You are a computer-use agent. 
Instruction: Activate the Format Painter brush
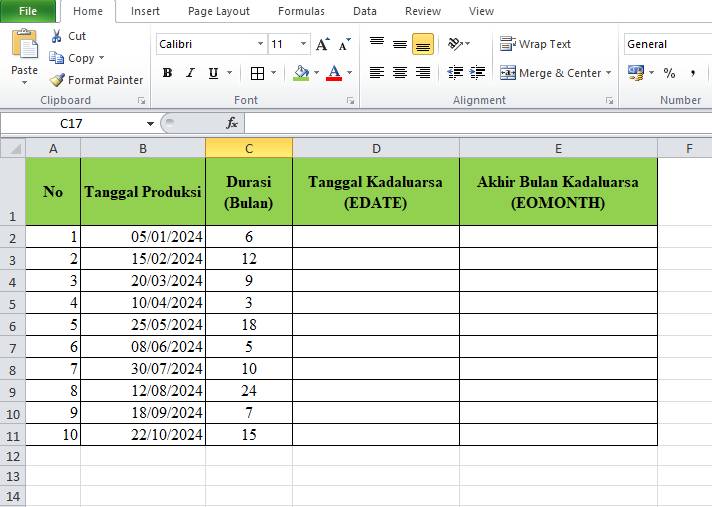pyautogui.click(x=57, y=80)
